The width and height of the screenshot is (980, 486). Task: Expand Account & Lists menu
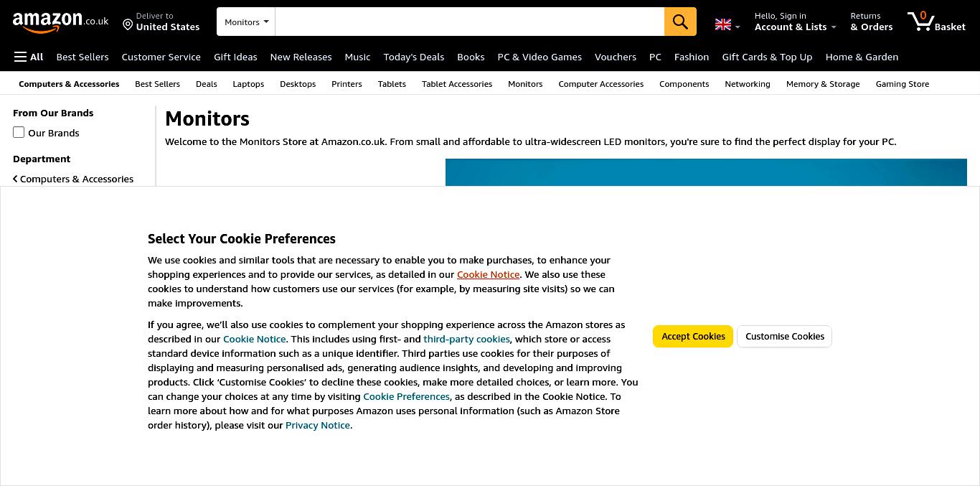pos(795,22)
